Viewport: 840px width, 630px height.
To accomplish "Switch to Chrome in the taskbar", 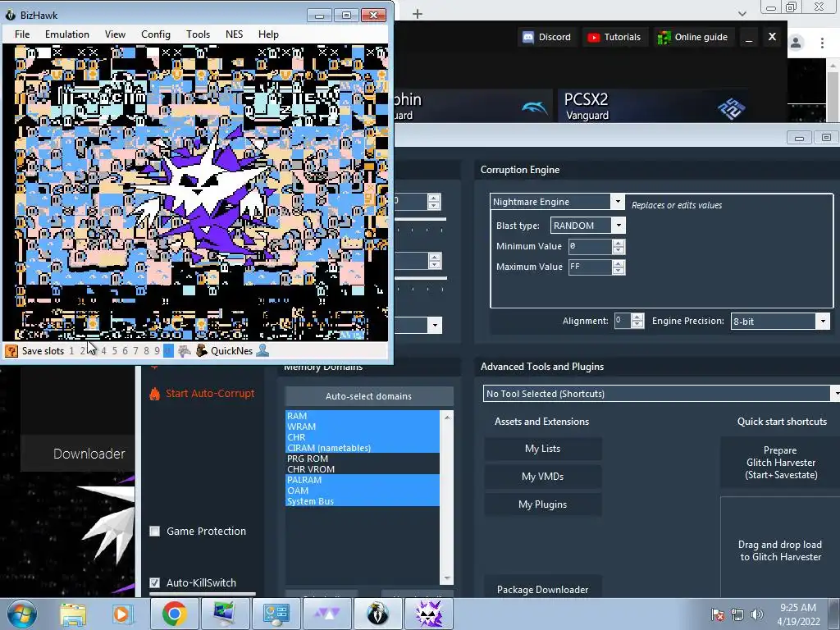I will pos(174,614).
